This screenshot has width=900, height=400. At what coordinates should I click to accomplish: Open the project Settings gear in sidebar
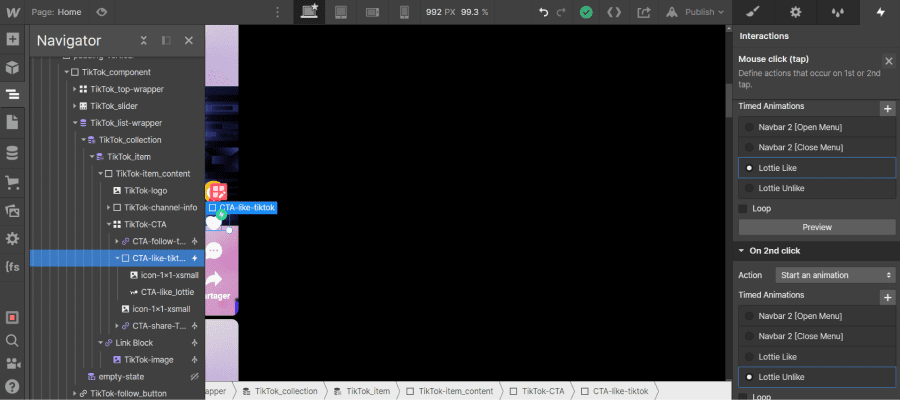[x=12, y=239]
